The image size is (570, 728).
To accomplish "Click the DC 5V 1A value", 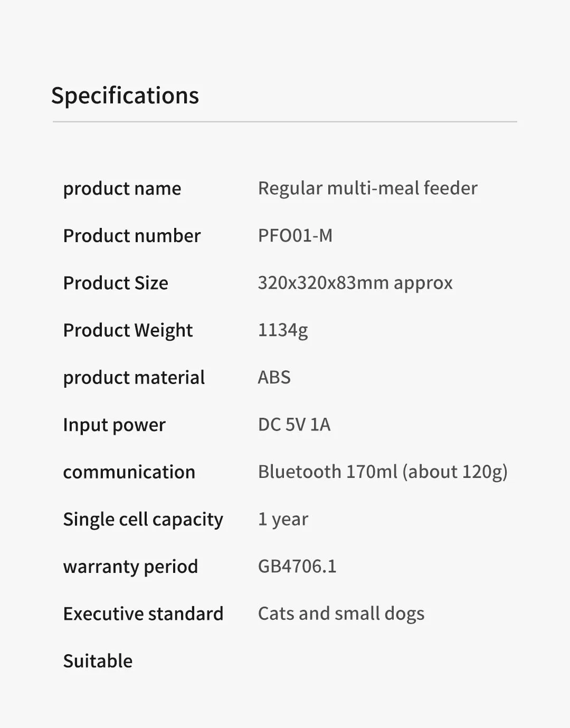I will click(x=294, y=425).
